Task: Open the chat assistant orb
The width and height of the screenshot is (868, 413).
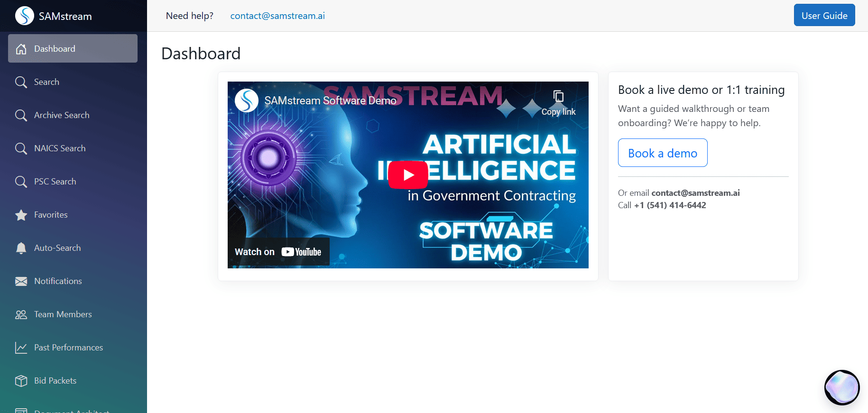Action: coord(842,387)
